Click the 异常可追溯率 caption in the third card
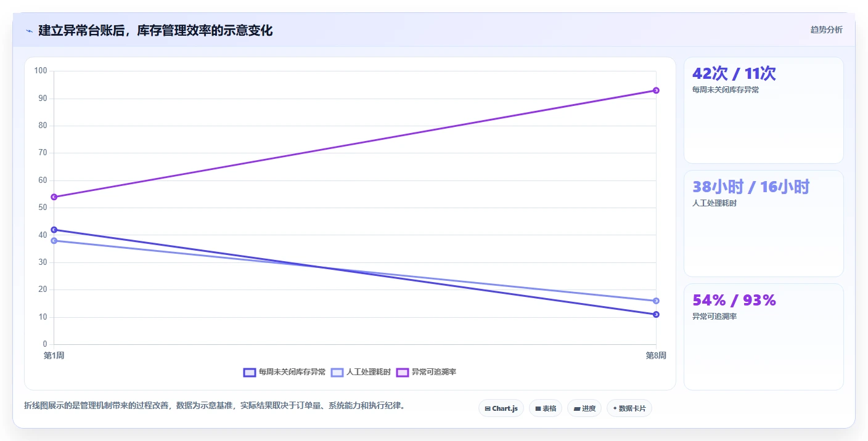Viewport: 868px width, 441px height. [x=714, y=317]
